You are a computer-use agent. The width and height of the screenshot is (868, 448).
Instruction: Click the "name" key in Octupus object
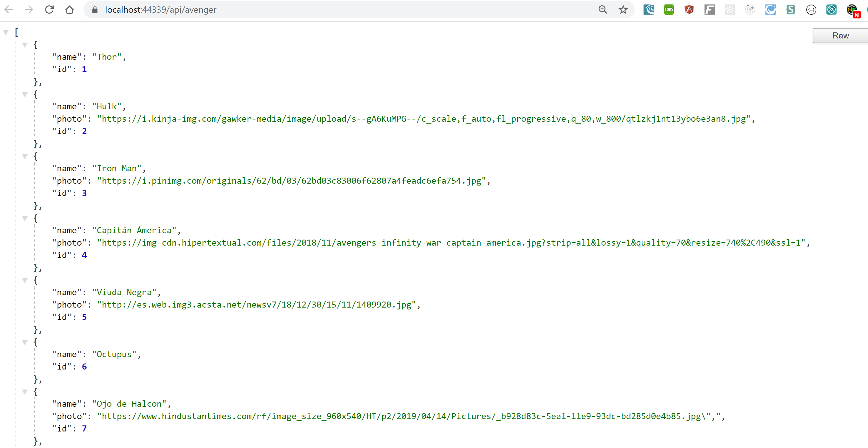pos(67,354)
